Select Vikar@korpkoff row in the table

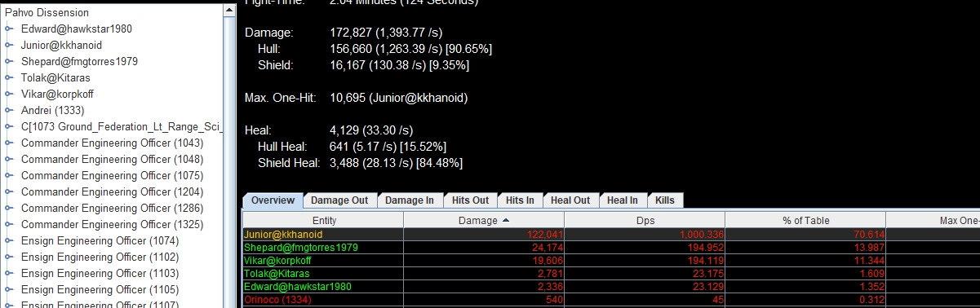[611, 261]
